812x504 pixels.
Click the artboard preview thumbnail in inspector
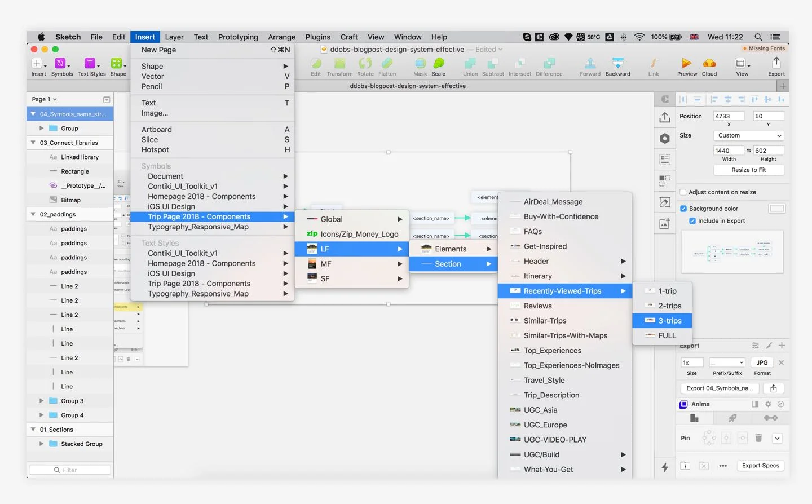[732, 252]
